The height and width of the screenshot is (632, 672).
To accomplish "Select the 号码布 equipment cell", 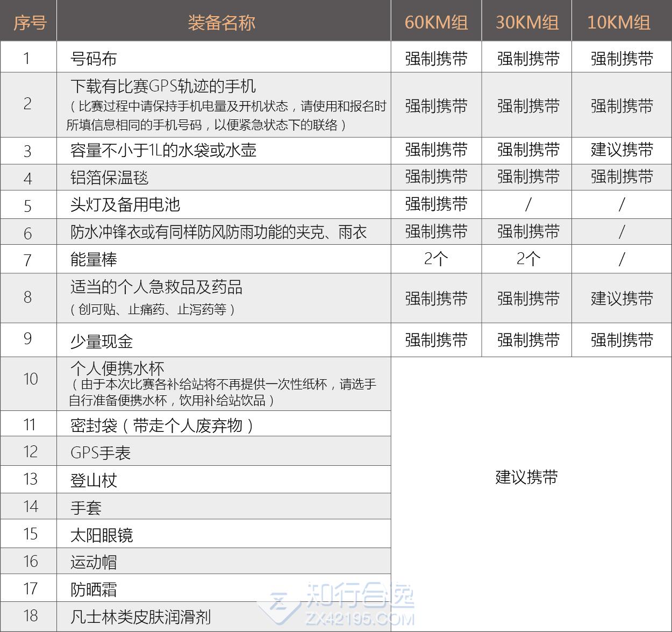I will pos(94,59).
